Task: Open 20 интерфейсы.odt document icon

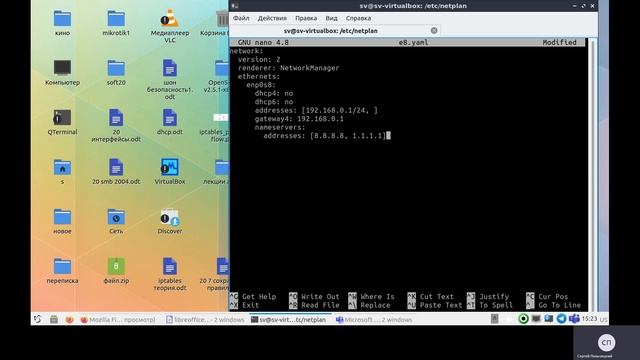Action: coord(116,118)
